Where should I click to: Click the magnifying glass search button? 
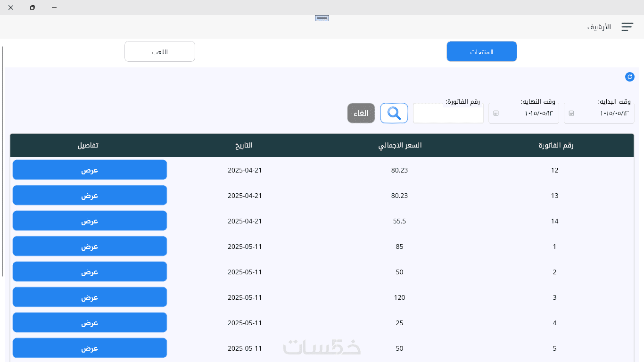pyautogui.click(x=394, y=113)
